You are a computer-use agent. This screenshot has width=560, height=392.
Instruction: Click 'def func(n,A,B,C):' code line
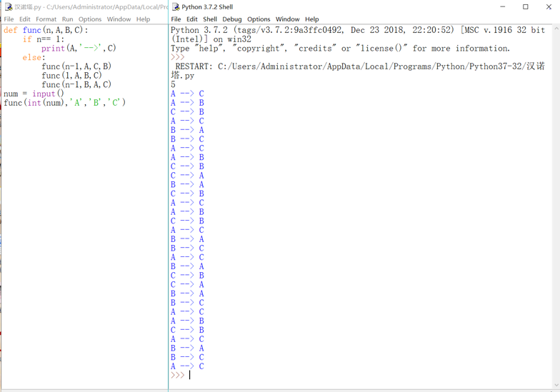point(46,30)
